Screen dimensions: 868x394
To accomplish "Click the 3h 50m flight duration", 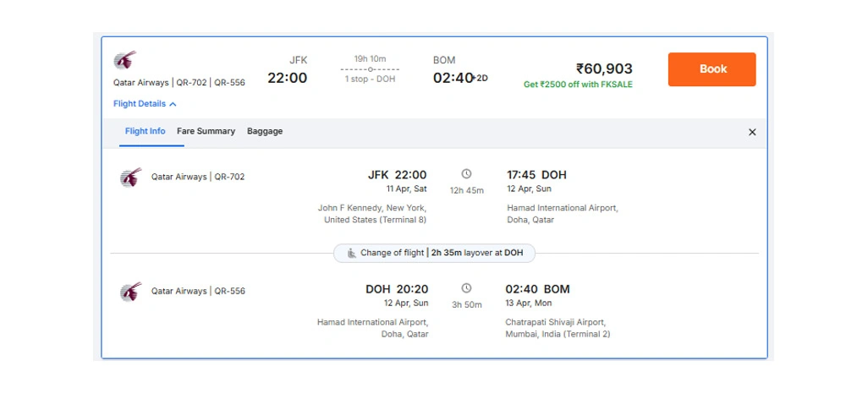I will coord(467,305).
